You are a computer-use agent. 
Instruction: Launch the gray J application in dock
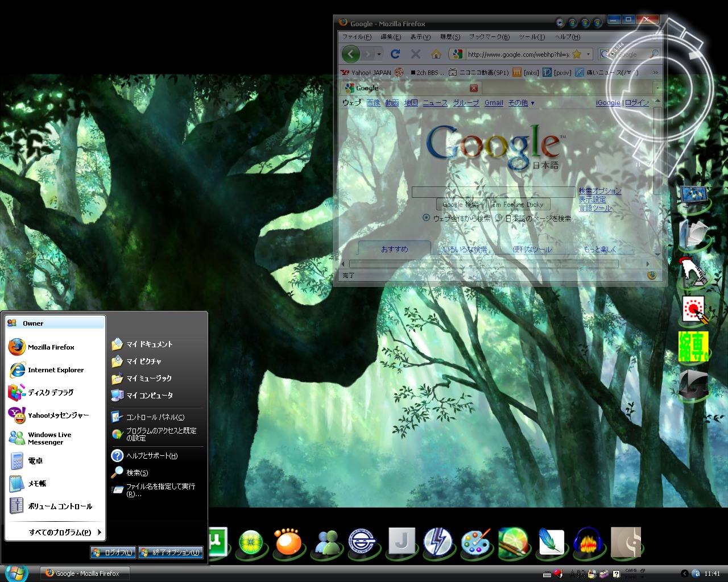coord(402,541)
